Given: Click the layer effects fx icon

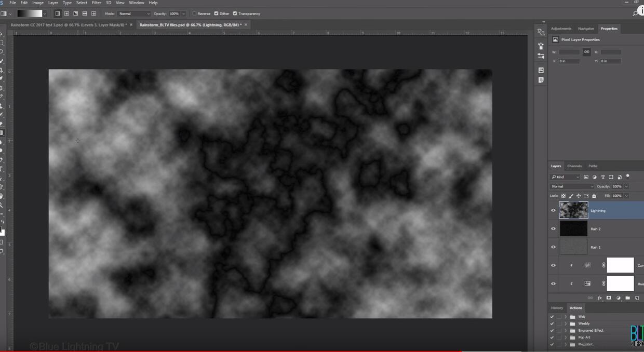Looking at the screenshot, I should point(599,298).
